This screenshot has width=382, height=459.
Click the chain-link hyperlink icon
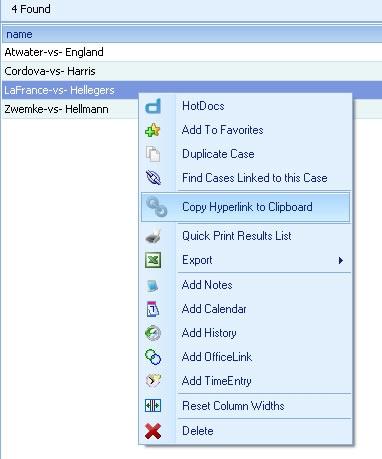(157, 207)
